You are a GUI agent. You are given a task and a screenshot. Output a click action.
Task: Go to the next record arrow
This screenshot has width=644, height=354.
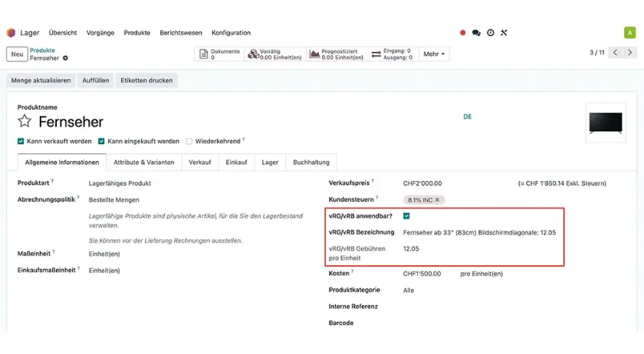[631, 53]
